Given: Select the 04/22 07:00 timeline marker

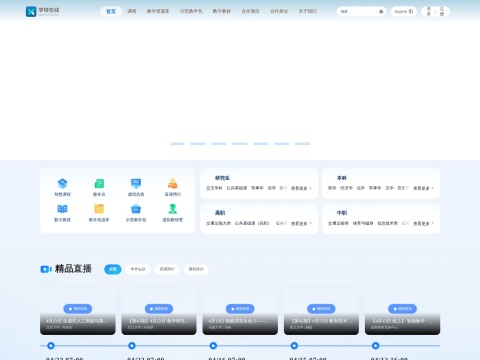Looking at the screenshot, I should click(x=132, y=346).
